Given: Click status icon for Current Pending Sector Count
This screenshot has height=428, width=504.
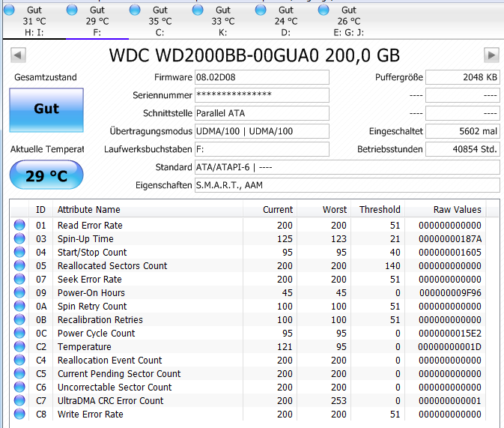Looking at the screenshot, I should (19, 373).
